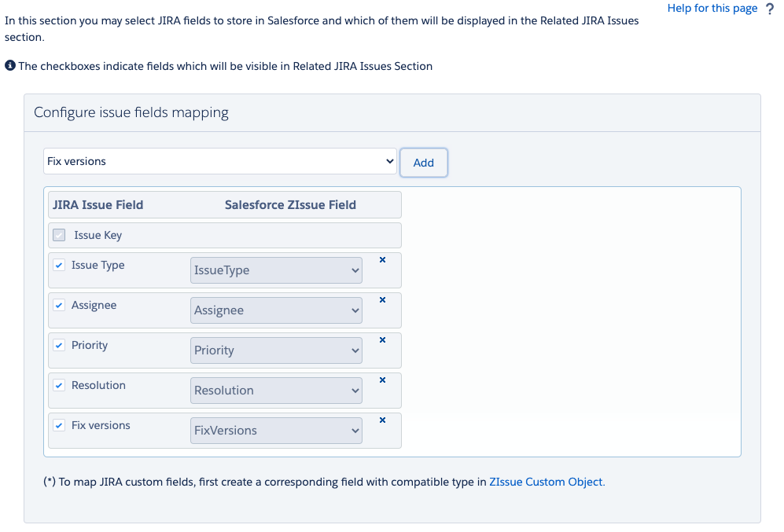This screenshot has width=784, height=532.
Task: Open the Fix versions JIRA field selector
Action: point(220,161)
